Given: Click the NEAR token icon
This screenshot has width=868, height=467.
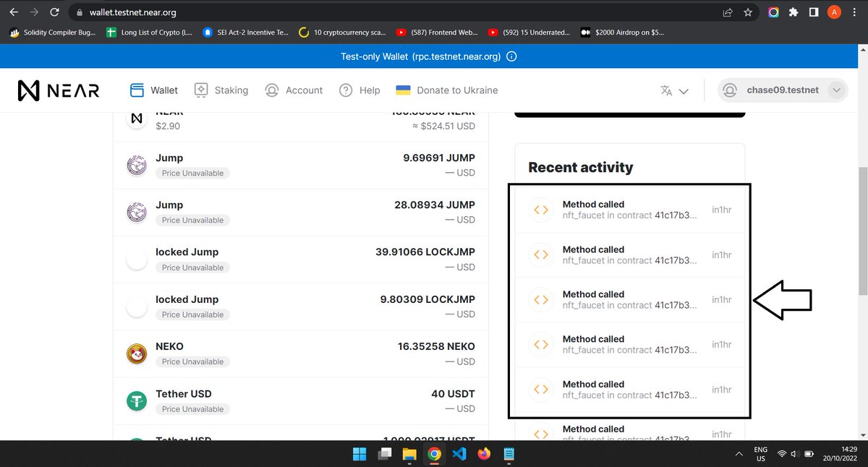Looking at the screenshot, I should tap(137, 120).
